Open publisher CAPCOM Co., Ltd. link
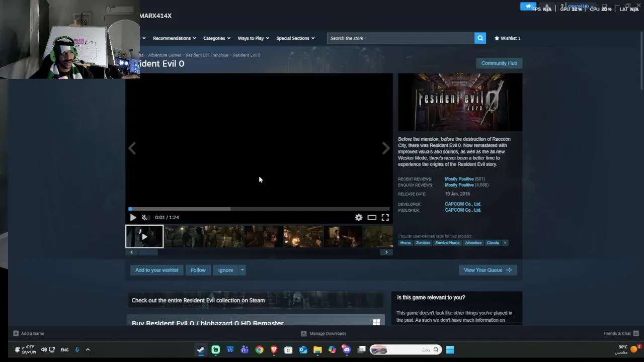 coord(463,210)
